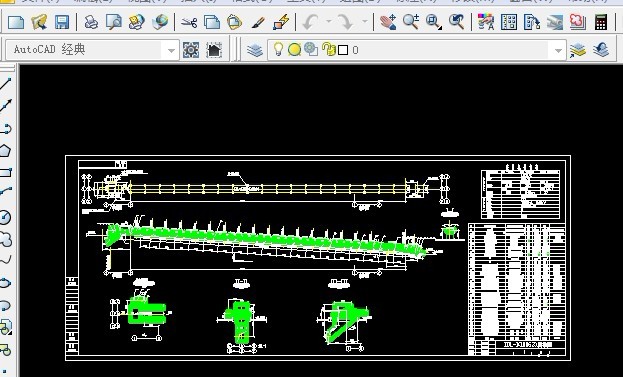Select the Line draw tool

point(5,84)
